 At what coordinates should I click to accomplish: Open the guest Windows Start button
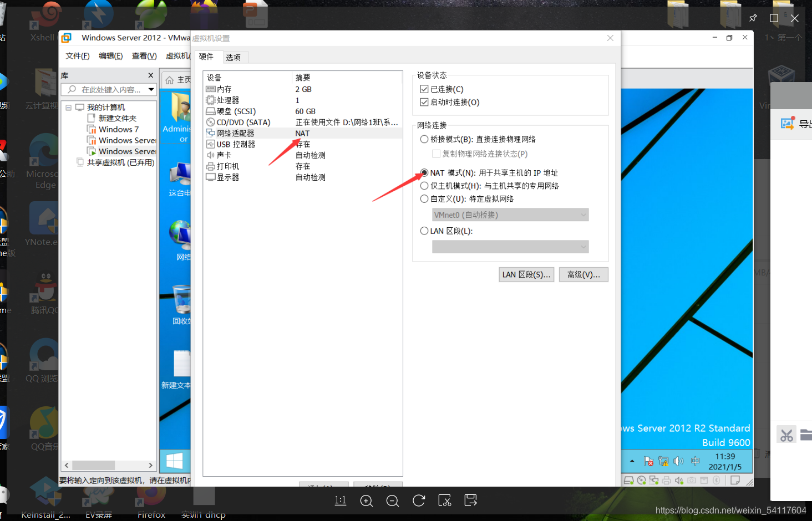[175, 461]
